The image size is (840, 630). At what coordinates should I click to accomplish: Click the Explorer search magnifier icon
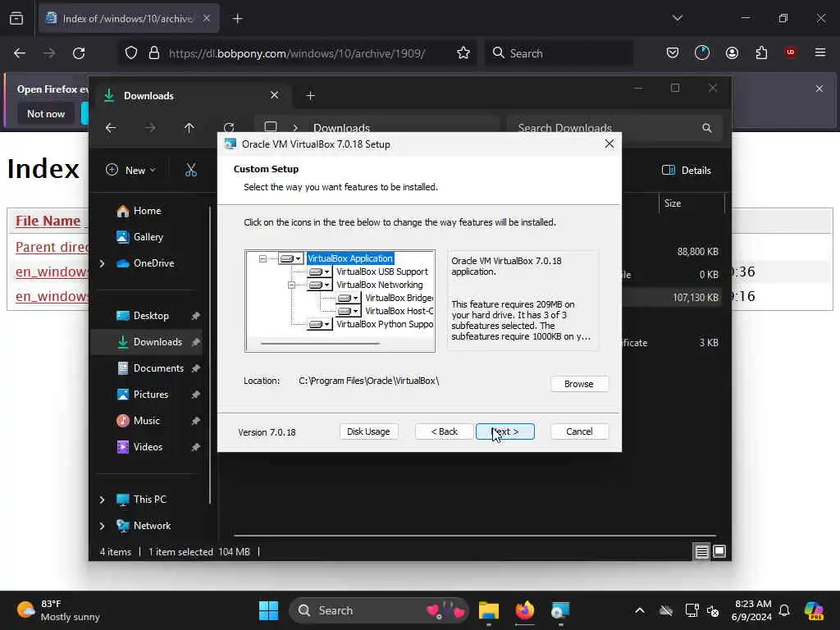pyautogui.click(x=707, y=128)
